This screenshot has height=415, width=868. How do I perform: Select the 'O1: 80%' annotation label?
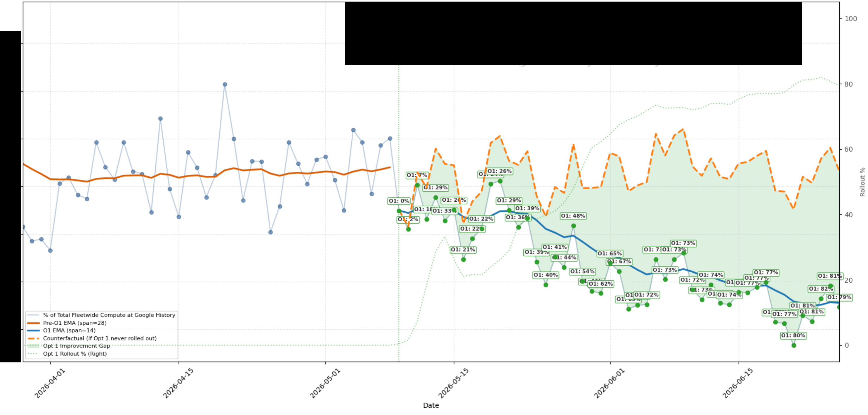click(x=793, y=336)
